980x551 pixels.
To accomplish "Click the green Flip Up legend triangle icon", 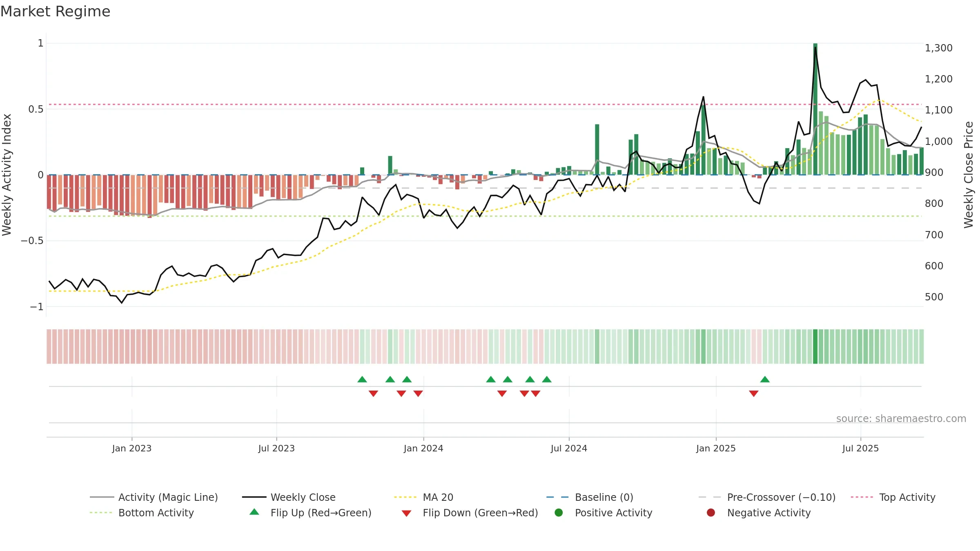I will (254, 512).
